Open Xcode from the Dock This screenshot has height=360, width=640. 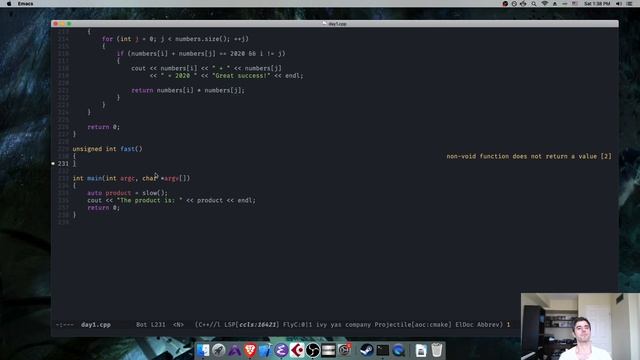coord(265,350)
